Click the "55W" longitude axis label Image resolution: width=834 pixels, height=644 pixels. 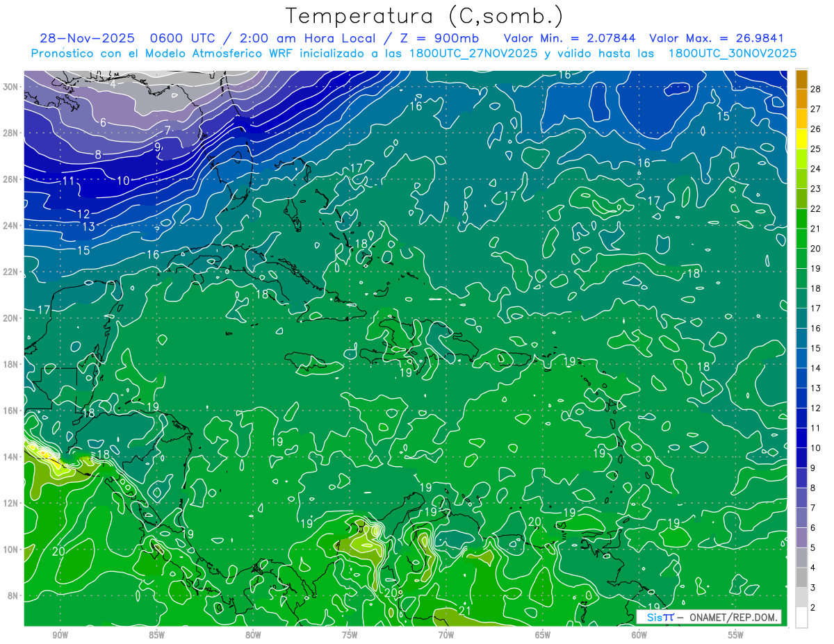pyautogui.click(x=736, y=635)
